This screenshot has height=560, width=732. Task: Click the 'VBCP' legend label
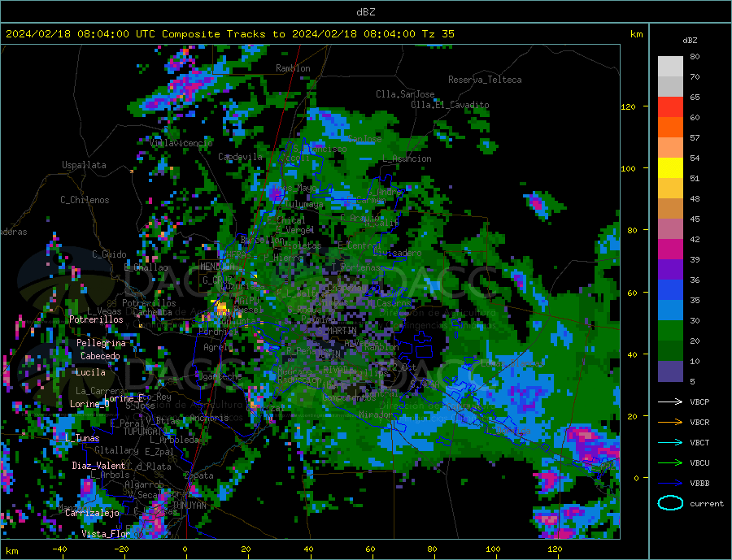coord(699,402)
